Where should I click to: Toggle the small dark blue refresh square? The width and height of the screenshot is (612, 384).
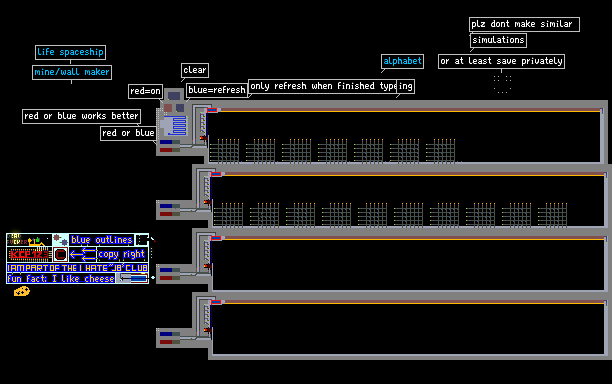(x=180, y=108)
